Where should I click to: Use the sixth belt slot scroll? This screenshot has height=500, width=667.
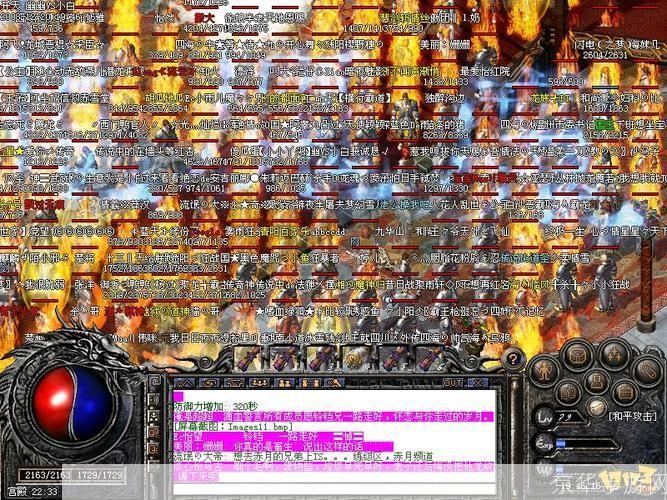pos(428,358)
